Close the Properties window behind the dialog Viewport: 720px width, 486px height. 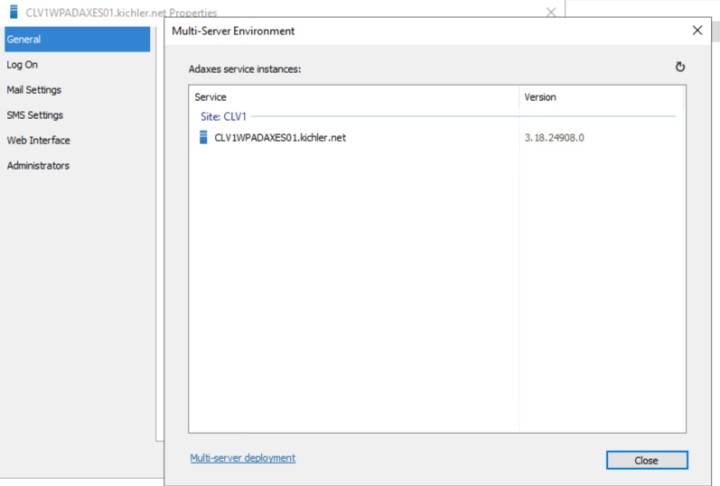[551, 12]
